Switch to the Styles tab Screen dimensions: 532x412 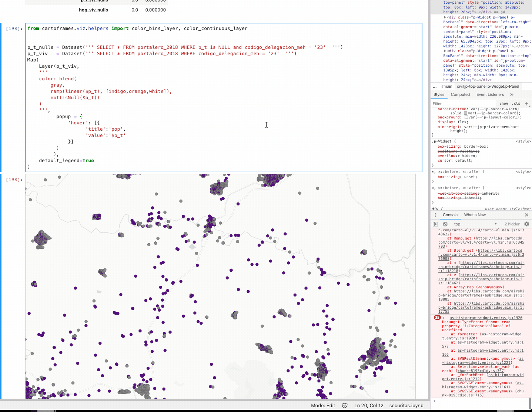coord(439,95)
